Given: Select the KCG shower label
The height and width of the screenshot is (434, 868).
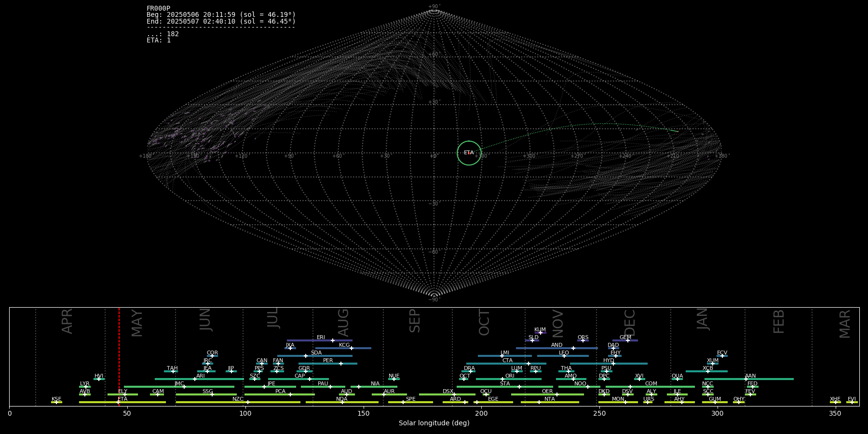Looking at the screenshot, I should tap(344, 345).
